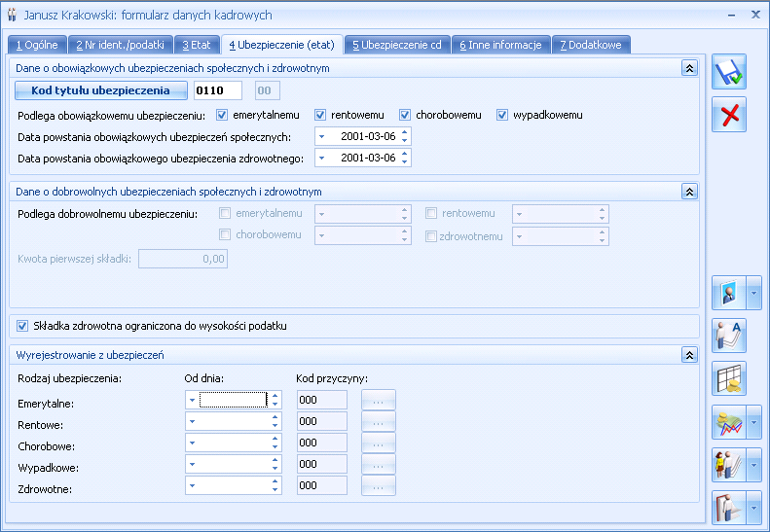This screenshot has height=532, width=770.
Task: Switch to 3 Etat tab
Action: coord(197,45)
